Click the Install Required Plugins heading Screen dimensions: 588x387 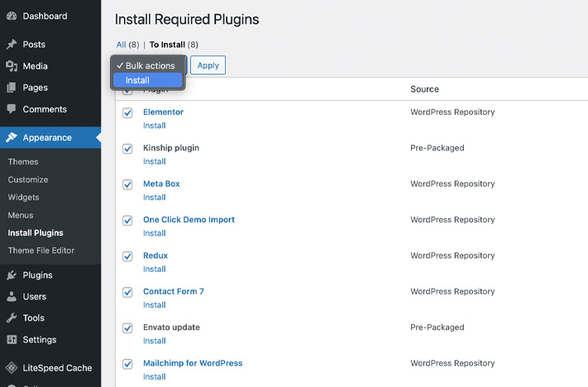(187, 20)
